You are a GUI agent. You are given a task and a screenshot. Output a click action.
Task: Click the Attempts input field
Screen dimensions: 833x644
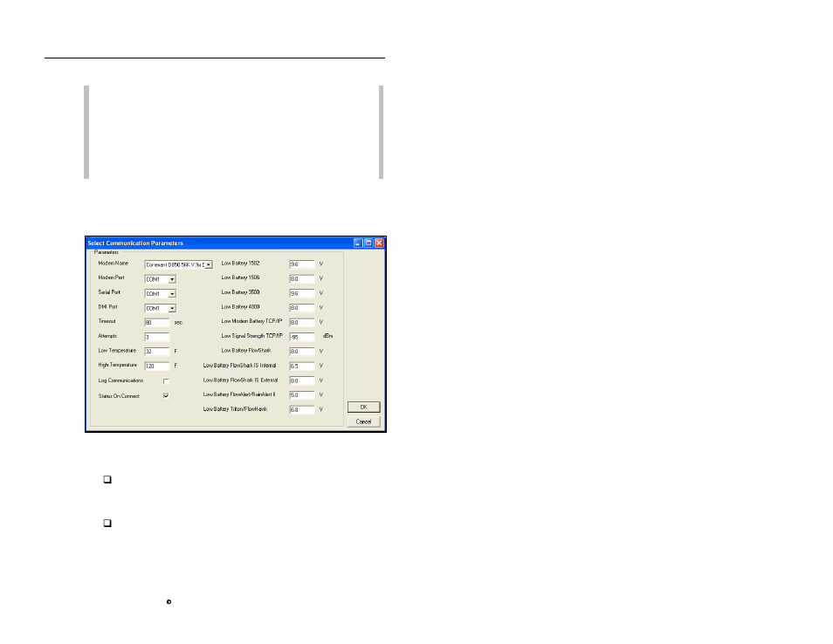156,337
